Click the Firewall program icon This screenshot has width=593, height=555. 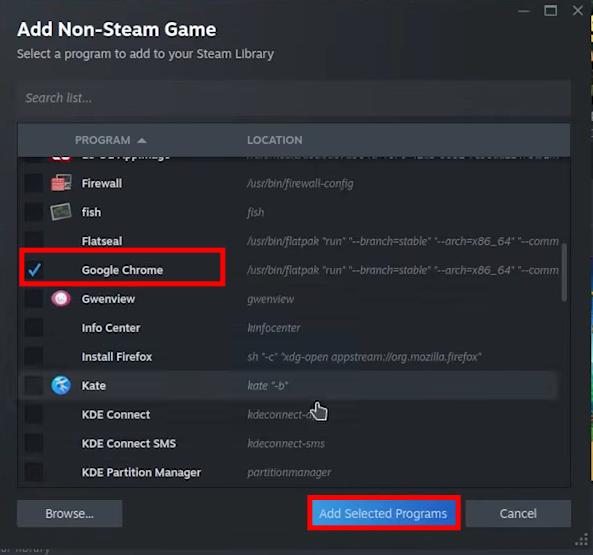(61, 183)
